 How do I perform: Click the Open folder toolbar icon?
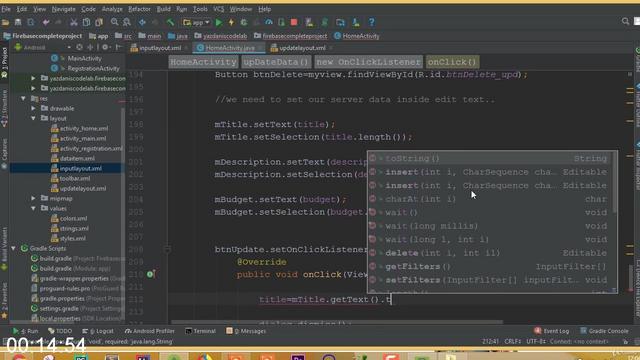[x=5, y=22]
